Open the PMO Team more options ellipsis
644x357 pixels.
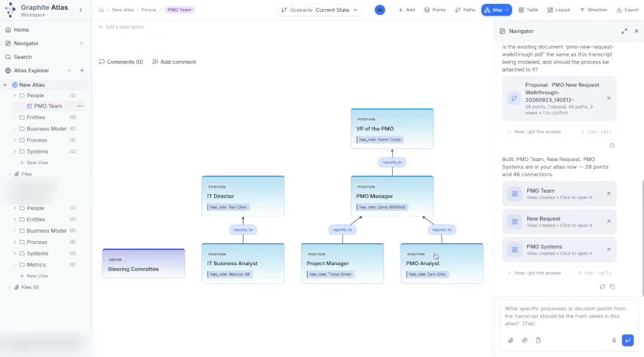coord(80,106)
